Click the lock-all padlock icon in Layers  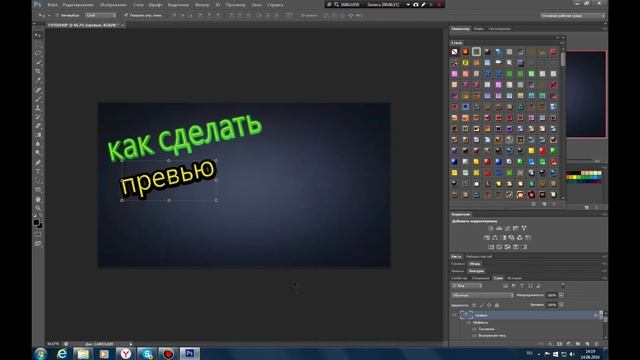[x=497, y=305]
